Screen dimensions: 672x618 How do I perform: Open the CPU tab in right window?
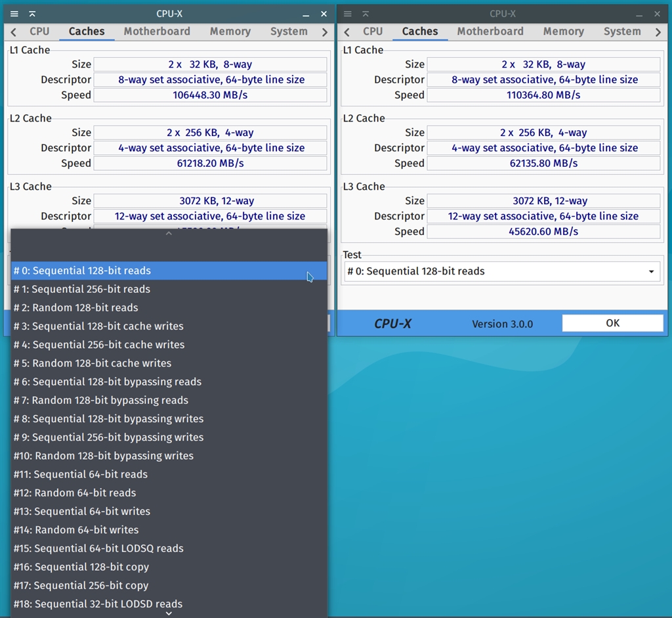click(x=373, y=32)
